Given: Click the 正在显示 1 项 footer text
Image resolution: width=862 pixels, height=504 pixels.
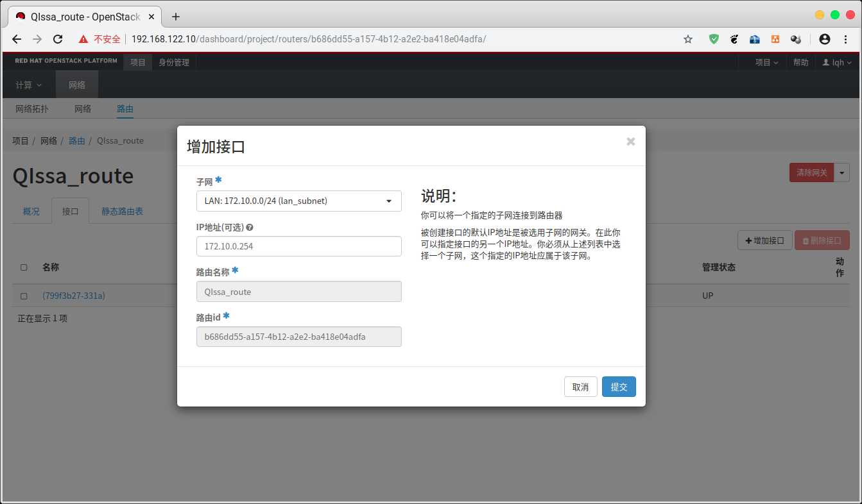Looking at the screenshot, I should tap(42, 318).
